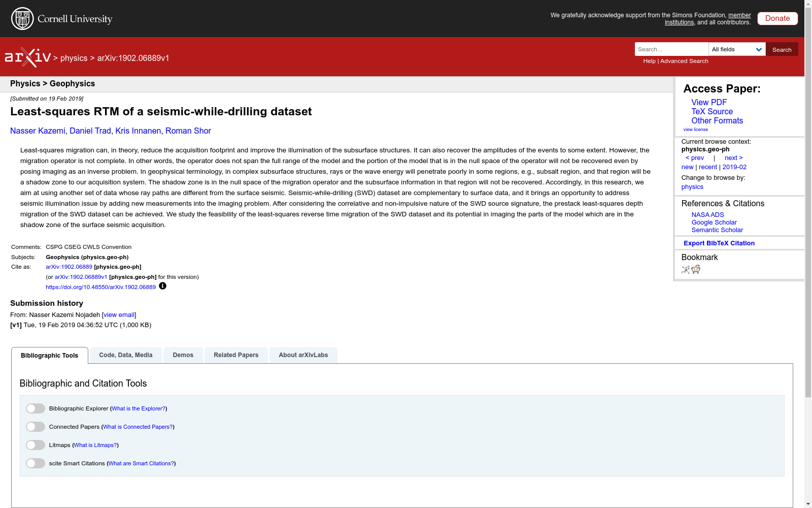
Task: Open physics breadcrumb in header
Action: coord(74,58)
